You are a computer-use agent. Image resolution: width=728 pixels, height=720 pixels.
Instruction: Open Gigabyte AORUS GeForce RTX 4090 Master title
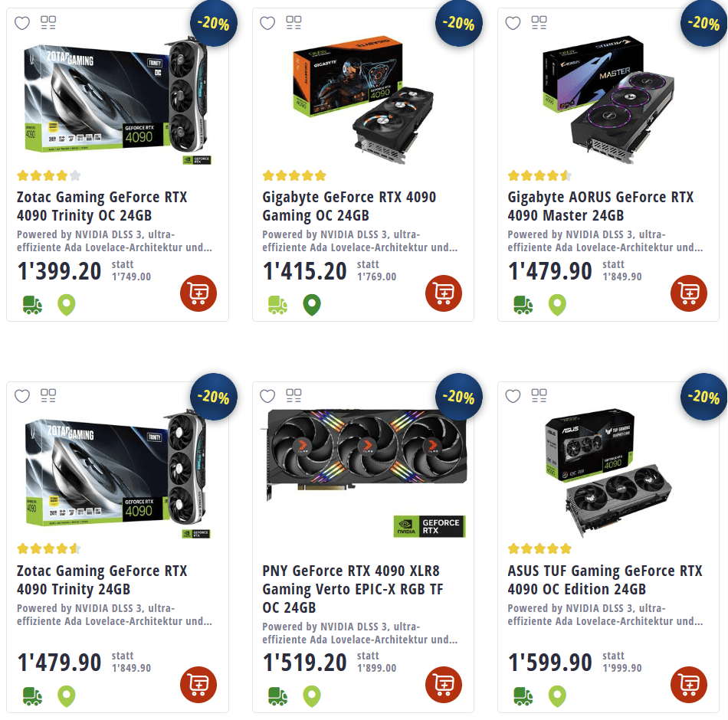(600, 206)
